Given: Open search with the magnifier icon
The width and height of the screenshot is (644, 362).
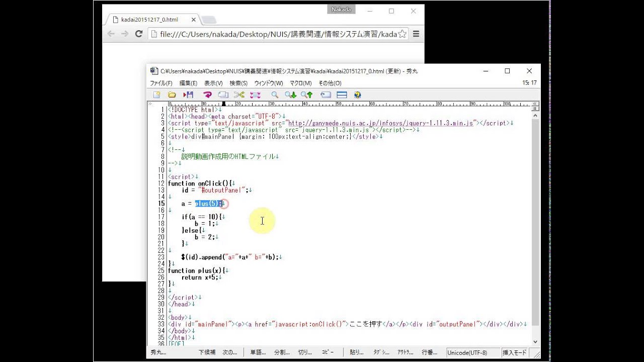Looking at the screenshot, I should click(275, 95).
